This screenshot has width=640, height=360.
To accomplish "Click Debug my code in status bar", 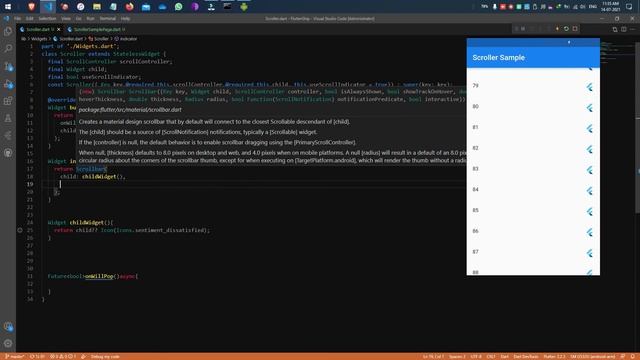I will 105,356.
